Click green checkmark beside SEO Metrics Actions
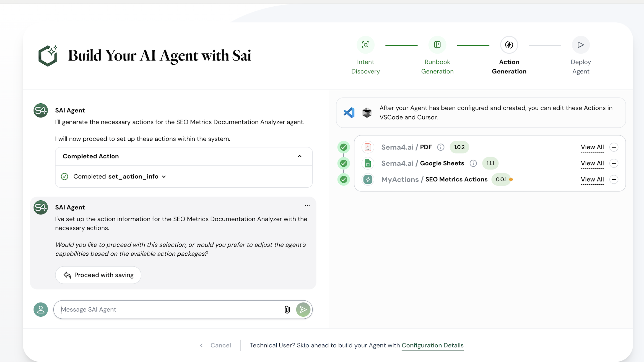 point(344,180)
